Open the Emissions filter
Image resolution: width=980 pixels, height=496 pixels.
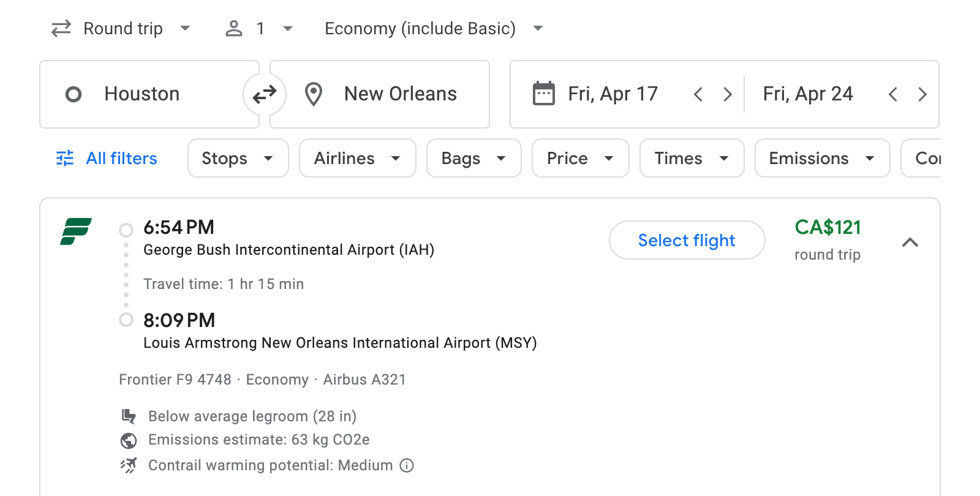[822, 158]
